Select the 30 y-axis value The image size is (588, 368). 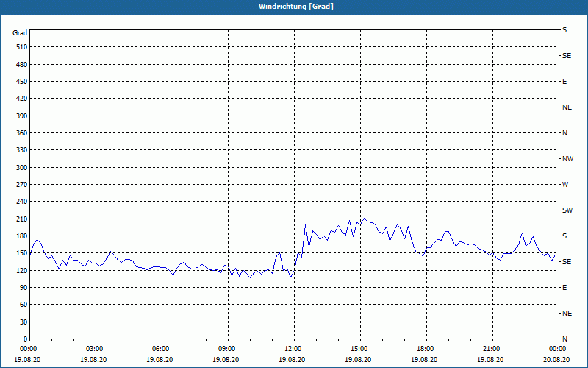24,322
